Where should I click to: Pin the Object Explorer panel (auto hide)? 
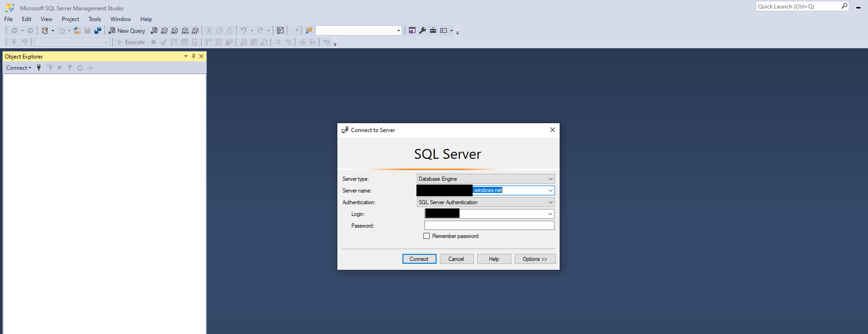[193, 56]
